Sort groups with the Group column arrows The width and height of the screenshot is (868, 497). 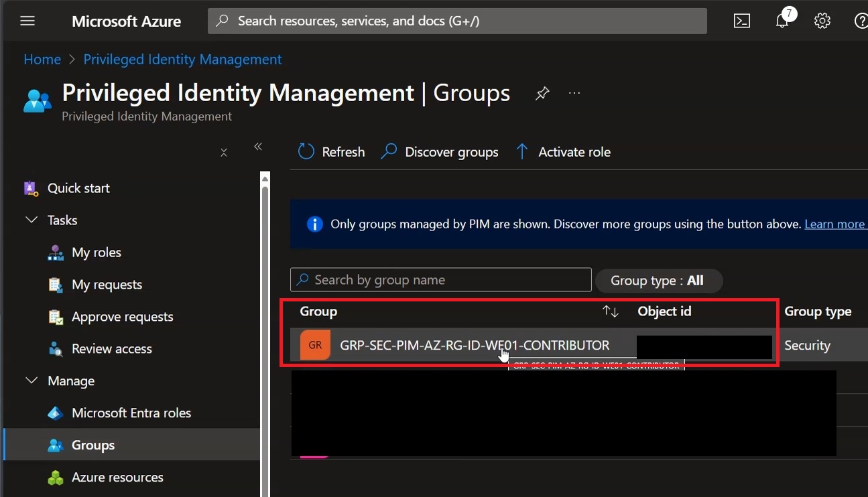(610, 311)
